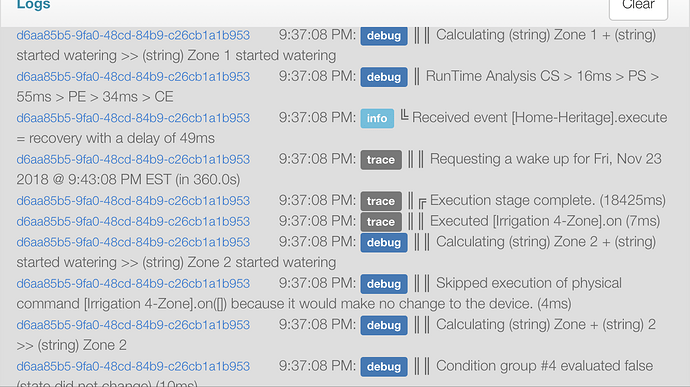This screenshot has width=690, height=387.
Task: Click debug badge beside Skipped execution message
Action: (384, 284)
